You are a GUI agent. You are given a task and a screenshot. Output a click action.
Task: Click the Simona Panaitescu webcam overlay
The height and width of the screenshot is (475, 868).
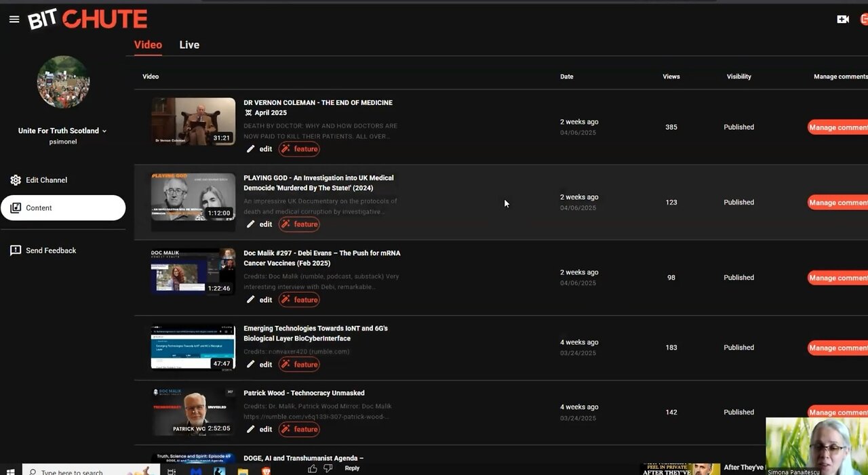(x=816, y=446)
